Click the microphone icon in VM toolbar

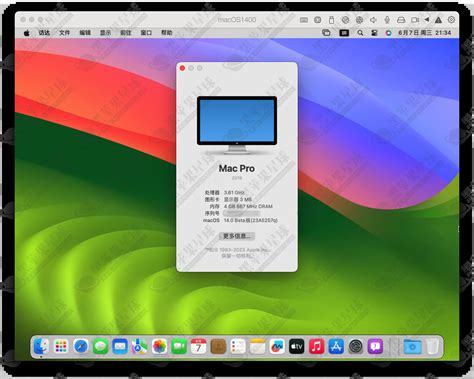coord(387,20)
